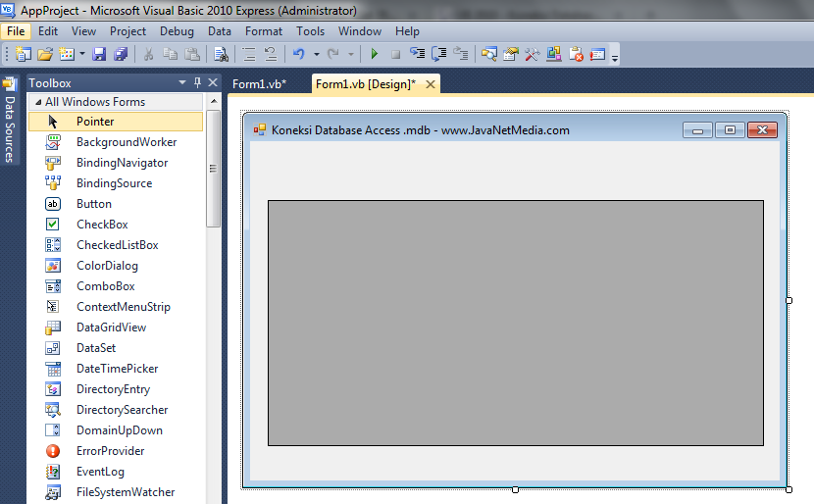Click the Paste clipboard icon
This screenshot has height=504, width=814.
click(x=192, y=54)
